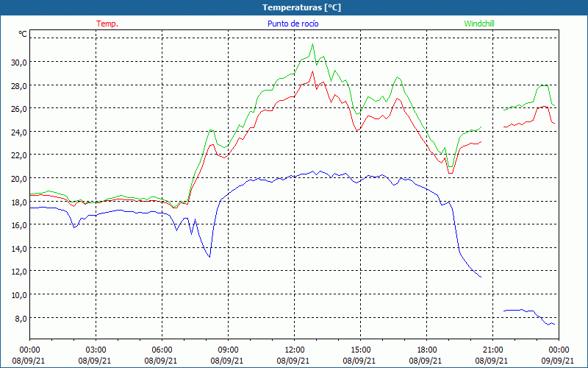Viewport: 588px width, 368px height.
Task: Click the 22,0 y-axis value
Action: pos(19,155)
